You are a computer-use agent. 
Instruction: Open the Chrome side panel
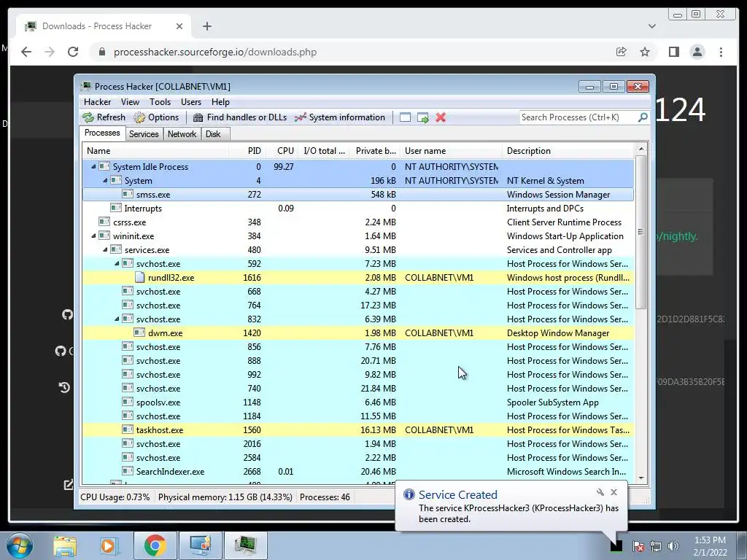tap(673, 52)
